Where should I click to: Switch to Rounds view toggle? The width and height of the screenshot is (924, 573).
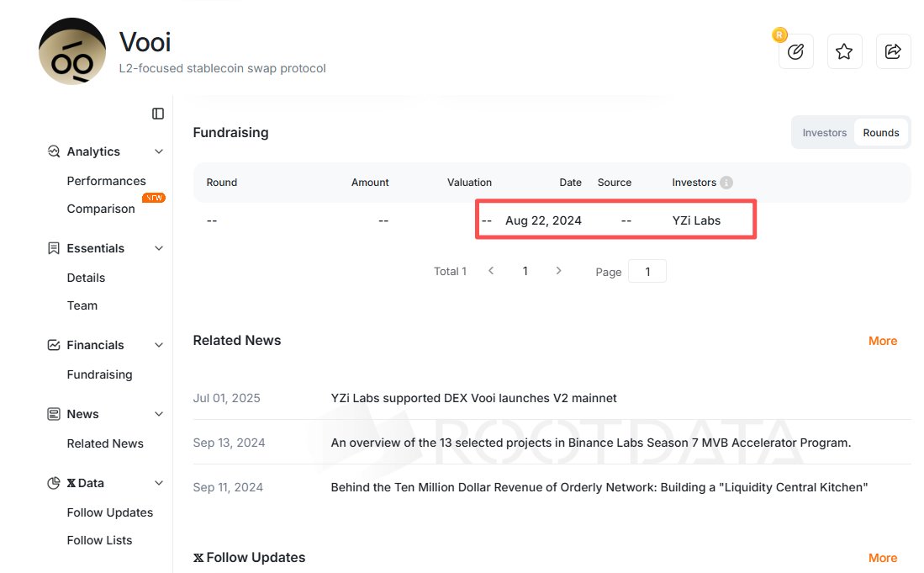(x=880, y=133)
